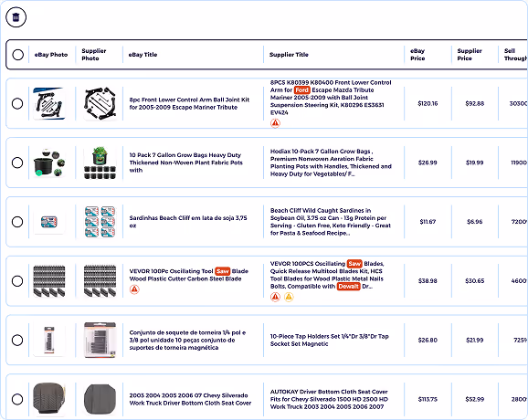Open eBay title Conjunto de soquete de torneira
Viewport: 528px width, 420px height.
187,340
